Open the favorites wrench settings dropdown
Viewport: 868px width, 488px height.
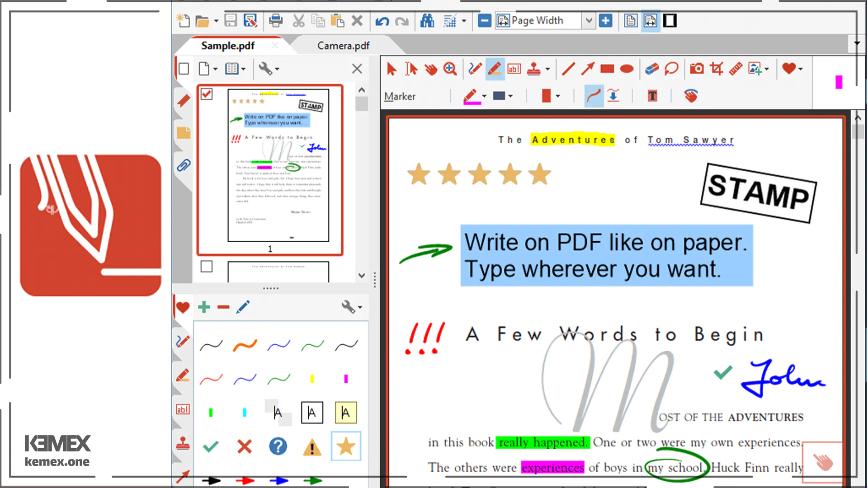click(x=352, y=307)
